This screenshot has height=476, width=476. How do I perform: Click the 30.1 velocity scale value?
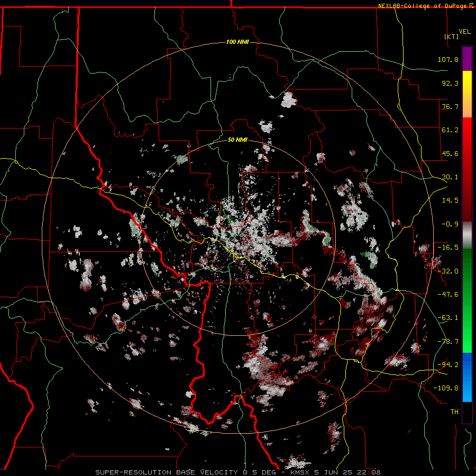click(450, 177)
